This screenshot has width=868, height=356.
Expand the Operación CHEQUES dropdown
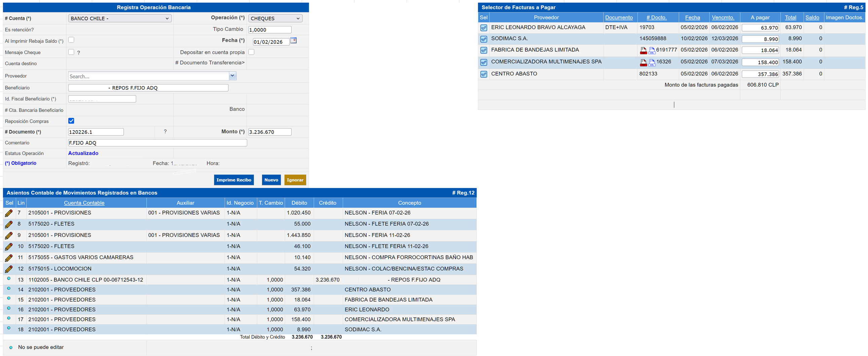pyautogui.click(x=275, y=19)
